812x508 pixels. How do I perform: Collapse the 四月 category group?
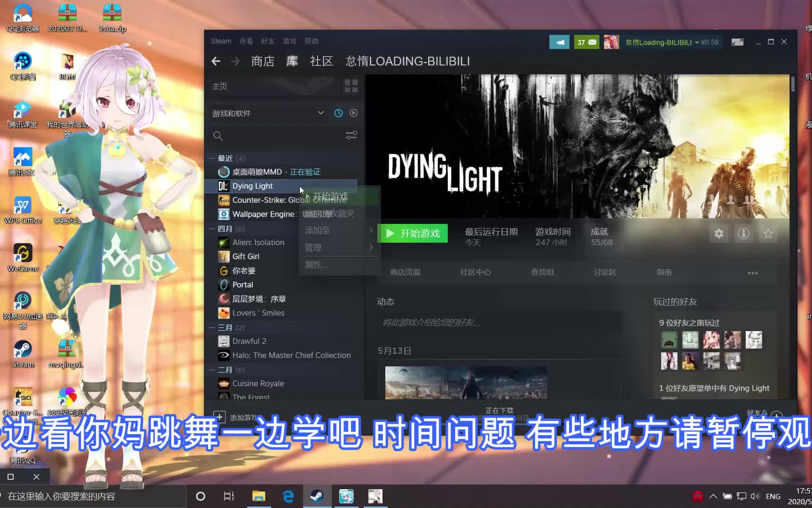pyautogui.click(x=212, y=229)
